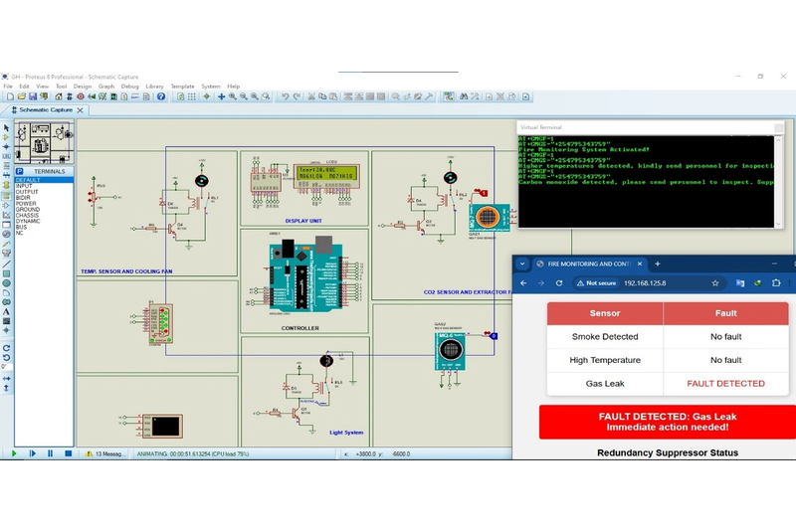Open the Home Page icon
This screenshot has width=796, height=532.
59,96
